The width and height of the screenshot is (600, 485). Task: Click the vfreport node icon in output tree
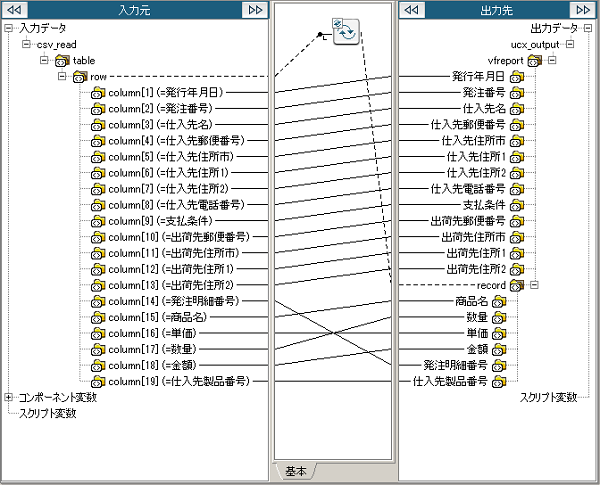pyautogui.click(x=534, y=60)
